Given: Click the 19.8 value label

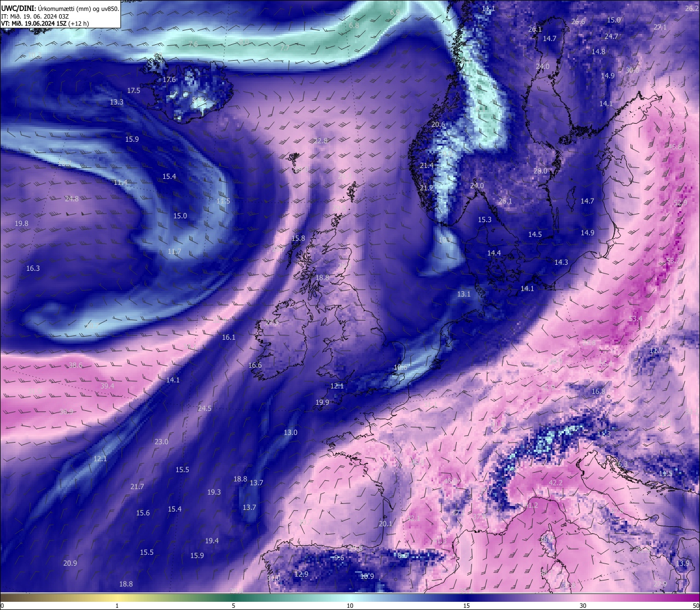Looking at the screenshot, I should pyautogui.click(x=22, y=224).
